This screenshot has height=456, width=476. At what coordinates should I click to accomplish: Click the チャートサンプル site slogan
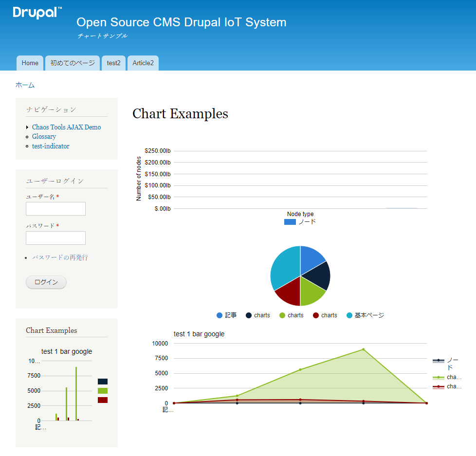click(x=102, y=36)
